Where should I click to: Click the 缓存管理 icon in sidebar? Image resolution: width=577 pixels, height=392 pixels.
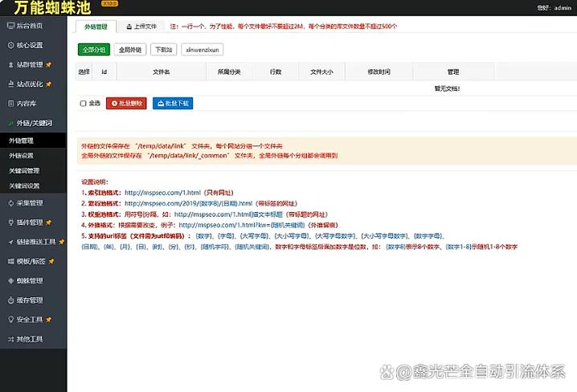[x=9, y=300]
